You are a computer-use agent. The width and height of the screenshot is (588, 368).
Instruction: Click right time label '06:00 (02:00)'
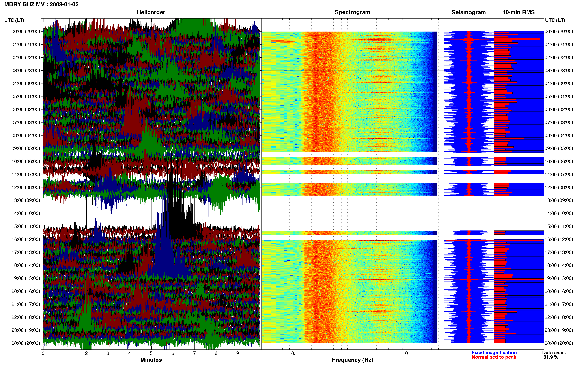click(559, 109)
